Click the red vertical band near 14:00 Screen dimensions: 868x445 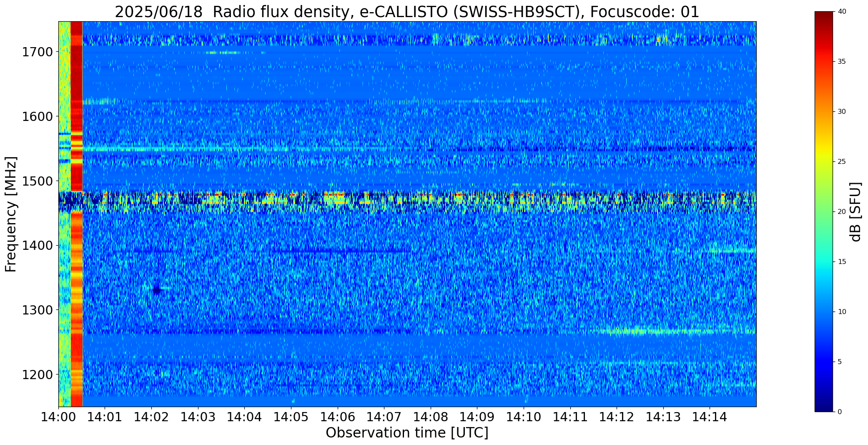pyautogui.click(x=77, y=214)
